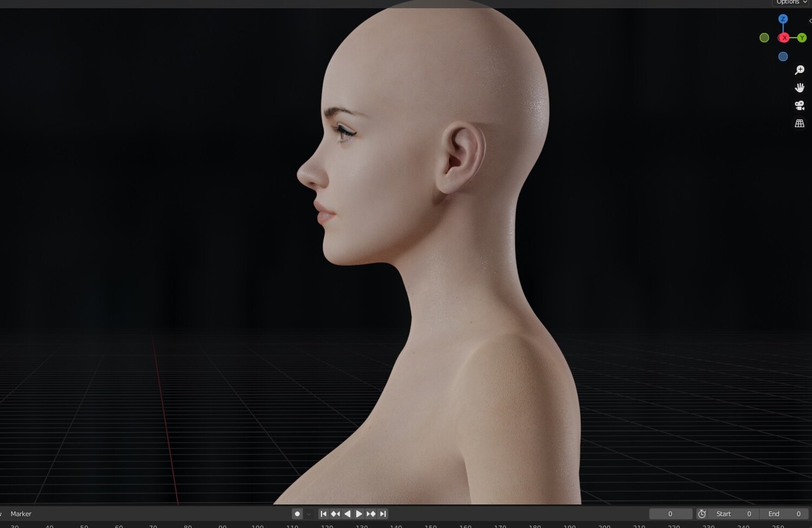
Task: Play the animation in reverse
Action: coord(348,514)
